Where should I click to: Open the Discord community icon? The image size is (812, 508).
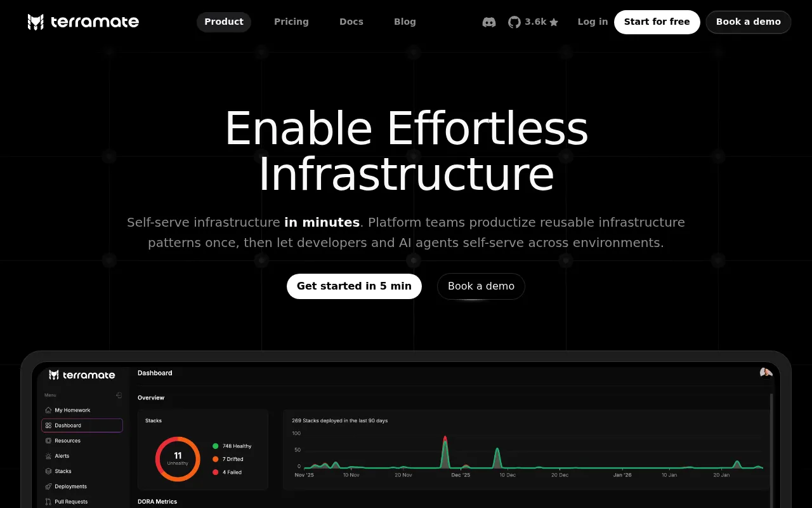click(489, 22)
